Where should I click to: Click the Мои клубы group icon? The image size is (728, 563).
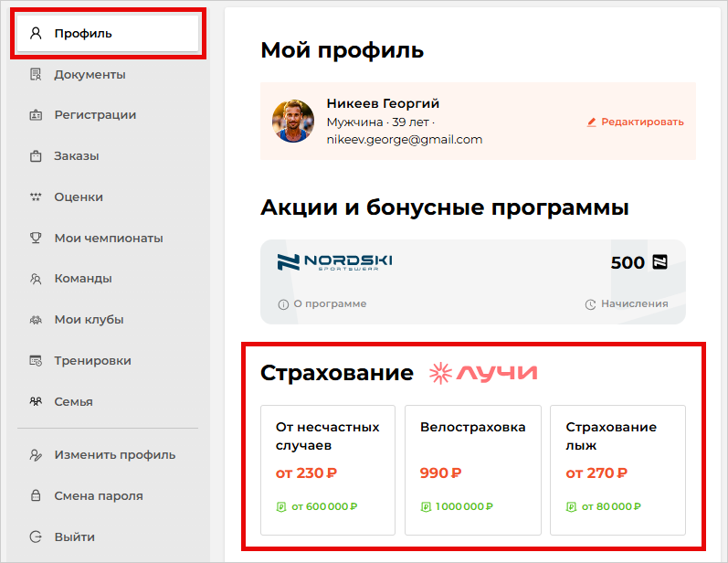[x=36, y=320]
